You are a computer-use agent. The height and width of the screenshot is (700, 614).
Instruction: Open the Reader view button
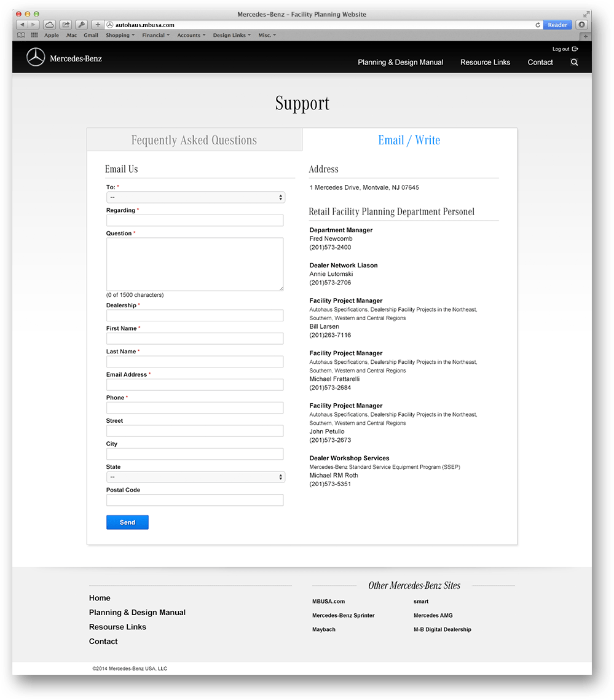(557, 25)
